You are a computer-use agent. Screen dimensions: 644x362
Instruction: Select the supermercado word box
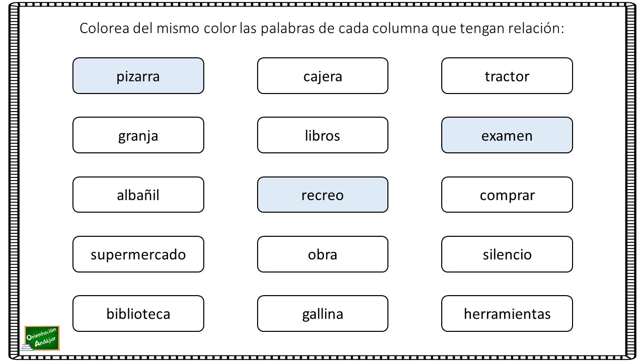coord(138,254)
